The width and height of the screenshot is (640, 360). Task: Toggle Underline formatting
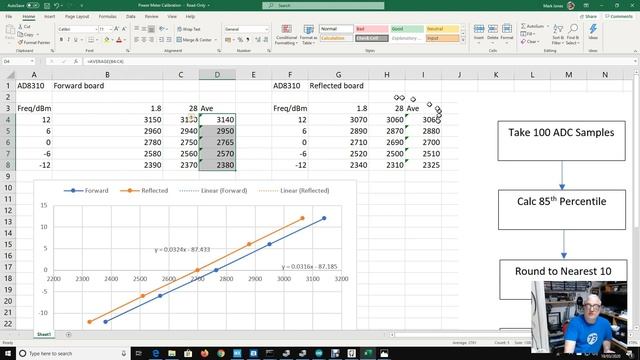[76, 40]
